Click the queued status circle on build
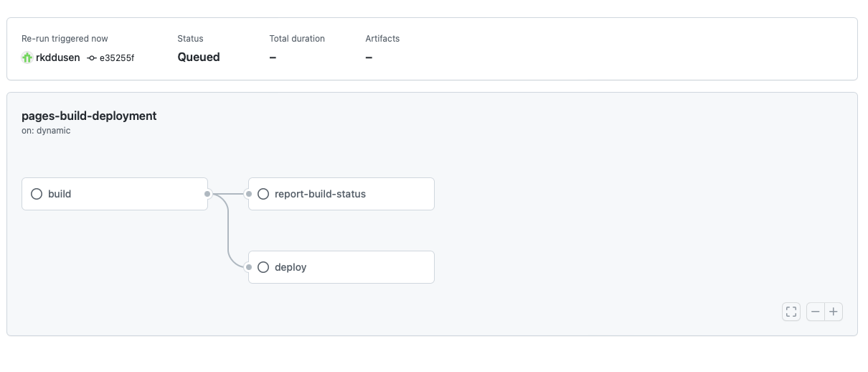The height and width of the screenshot is (372, 868). [x=37, y=194]
